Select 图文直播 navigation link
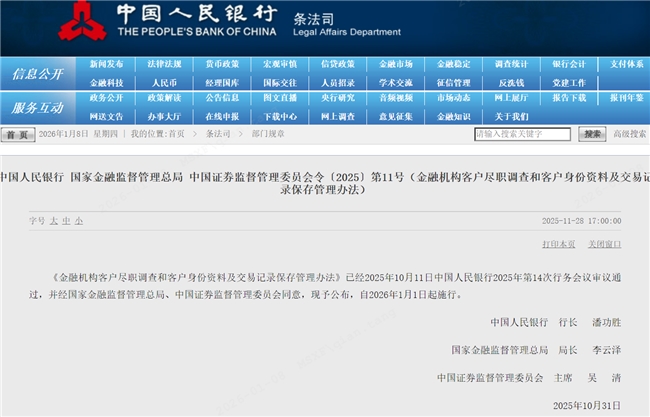 pyautogui.click(x=280, y=98)
